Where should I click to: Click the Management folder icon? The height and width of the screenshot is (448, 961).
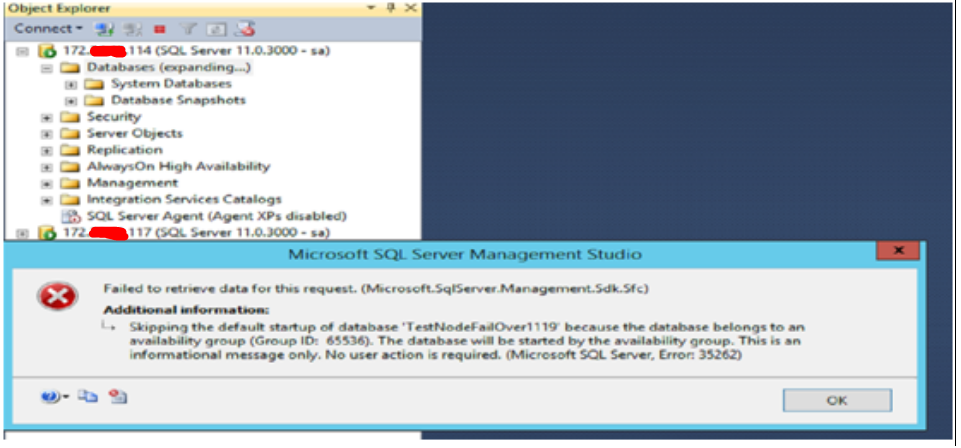coord(70,184)
